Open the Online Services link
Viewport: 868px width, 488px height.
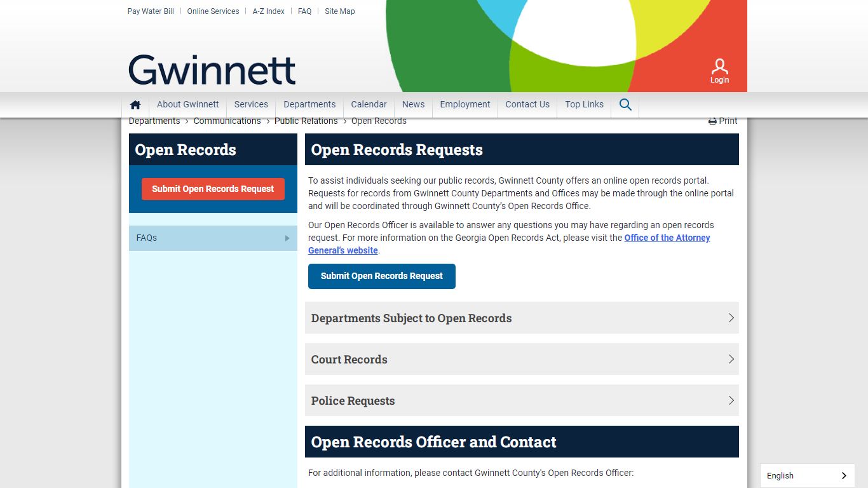pyautogui.click(x=213, y=11)
